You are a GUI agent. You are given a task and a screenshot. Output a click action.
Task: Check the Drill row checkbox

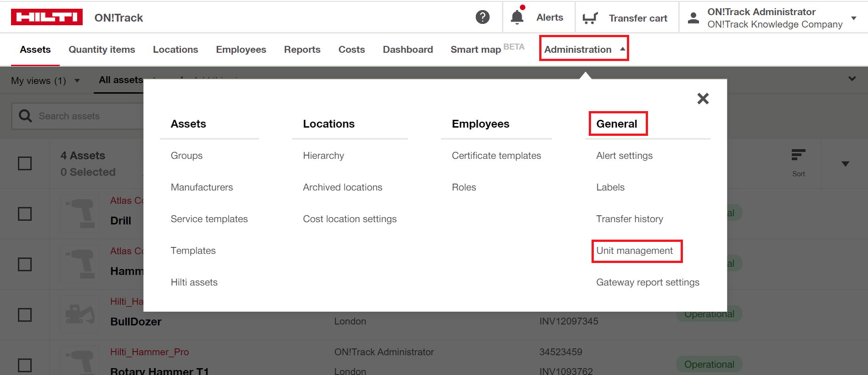coord(25,214)
